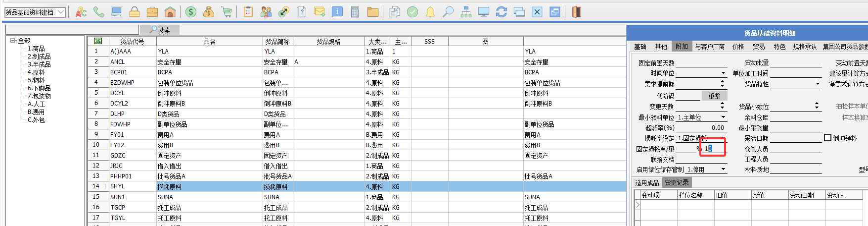This screenshot has width=868, height=226.
Task: Switch to the 变更记录 tab
Action: pos(676,183)
